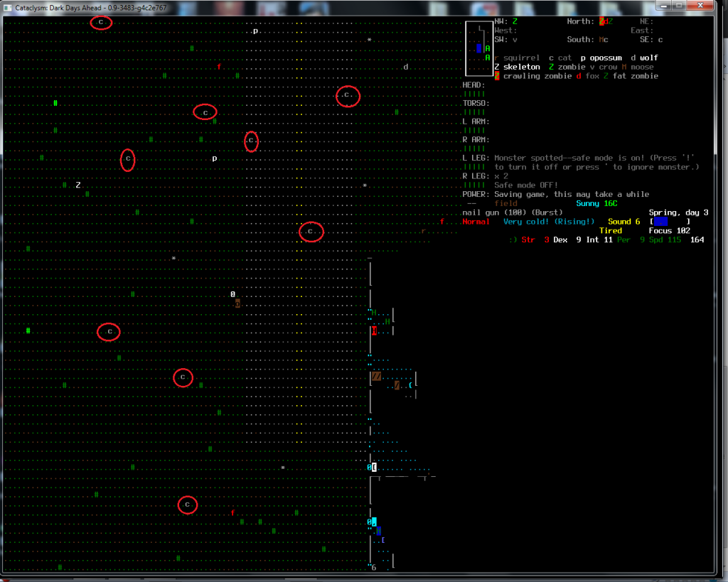Viewport: 728px width, 582px height.
Task: Close the Cataclysm: Dark Days Ahead window
Action: coord(700,6)
